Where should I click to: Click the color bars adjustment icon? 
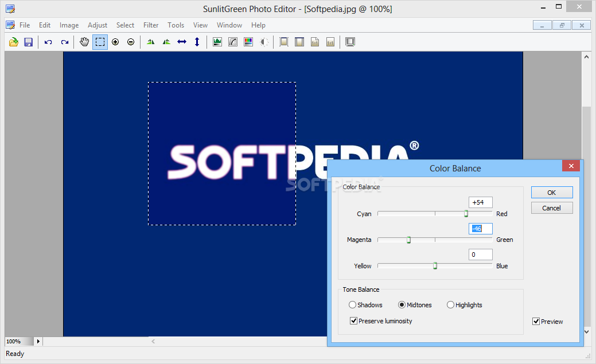click(x=248, y=42)
